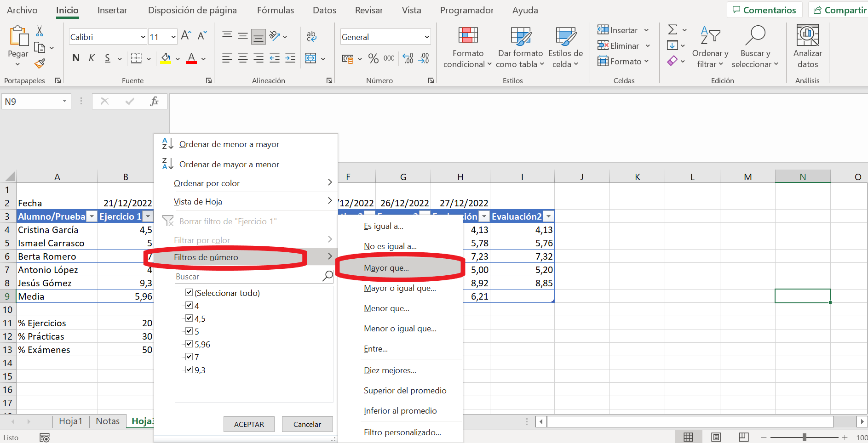Screen dimensions: 868x443
Task: Open the Name Box N9 dropdown arrow
Action: 64,101
